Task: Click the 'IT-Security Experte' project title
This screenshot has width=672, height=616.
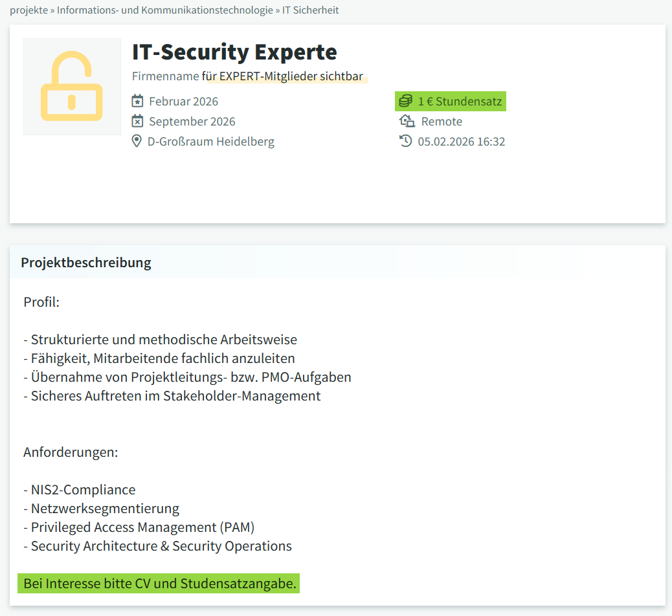Action: click(x=234, y=52)
